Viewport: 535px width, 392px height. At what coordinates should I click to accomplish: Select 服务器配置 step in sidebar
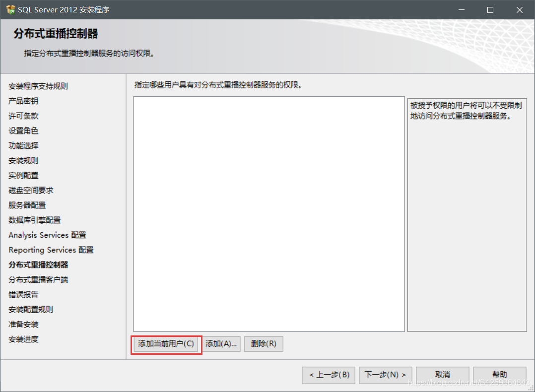tap(27, 205)
